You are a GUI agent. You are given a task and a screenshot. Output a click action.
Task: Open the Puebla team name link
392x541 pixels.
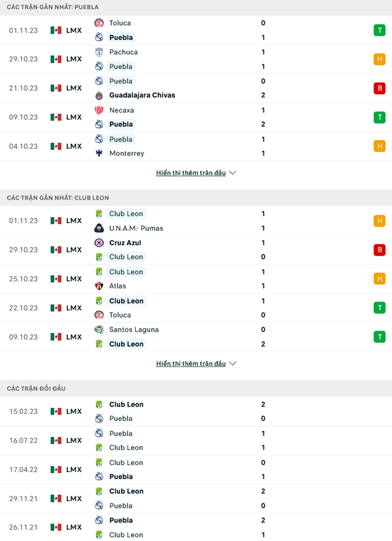tap(121, 37)
